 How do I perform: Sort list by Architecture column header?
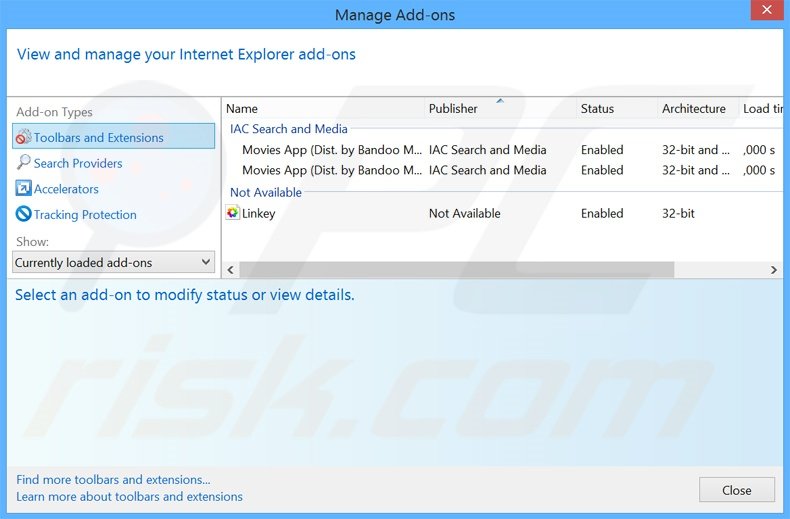click(698, 108)
